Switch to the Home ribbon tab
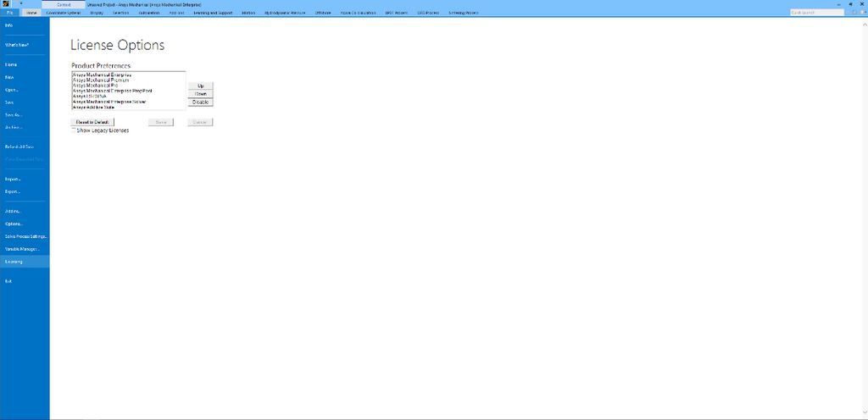The width and height of the screenshot is (868, 420). click(x=32, y=12)
